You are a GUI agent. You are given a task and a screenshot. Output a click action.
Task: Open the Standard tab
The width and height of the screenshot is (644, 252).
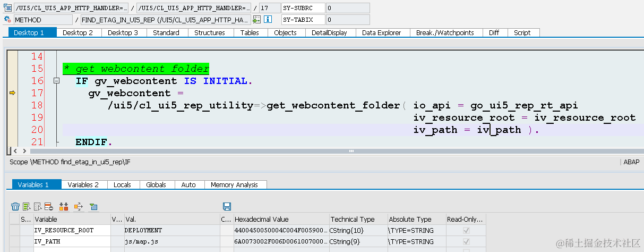(166, 32)
